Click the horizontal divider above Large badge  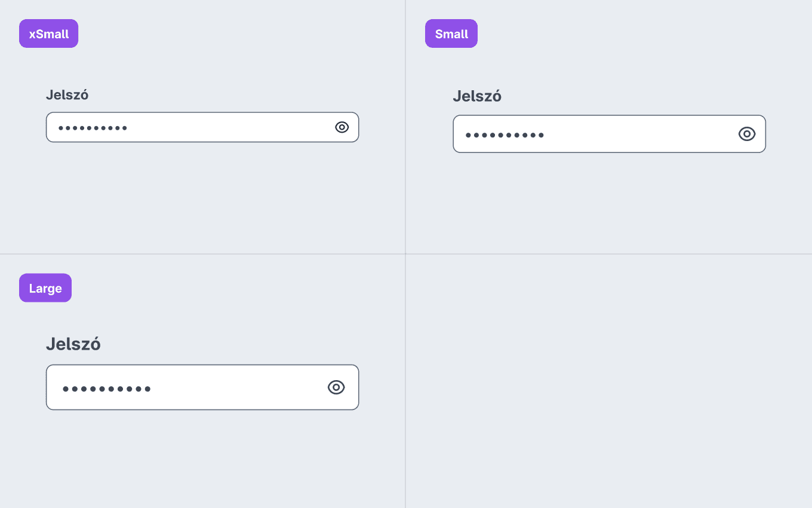point(202,254)
